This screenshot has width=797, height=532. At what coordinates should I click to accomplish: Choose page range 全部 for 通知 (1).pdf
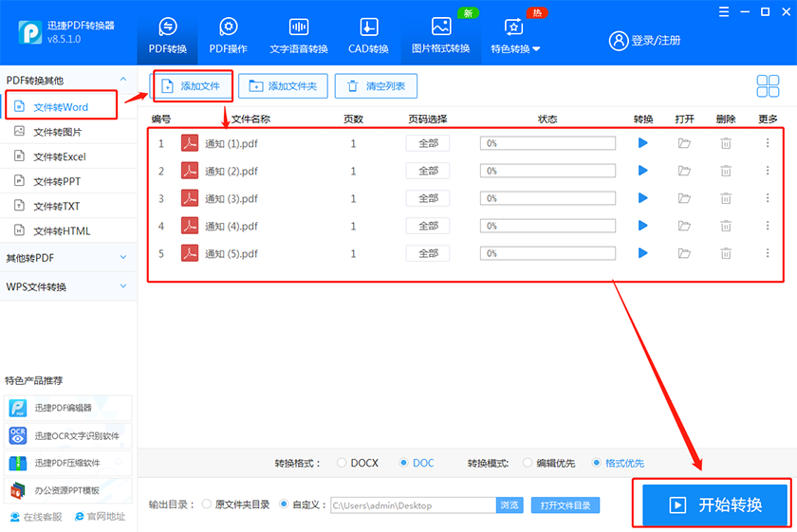tap(428, 143)
